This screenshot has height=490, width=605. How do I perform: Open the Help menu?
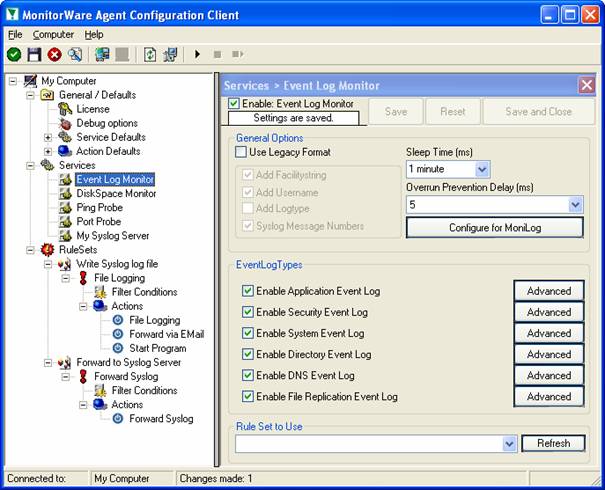point(94,35)
